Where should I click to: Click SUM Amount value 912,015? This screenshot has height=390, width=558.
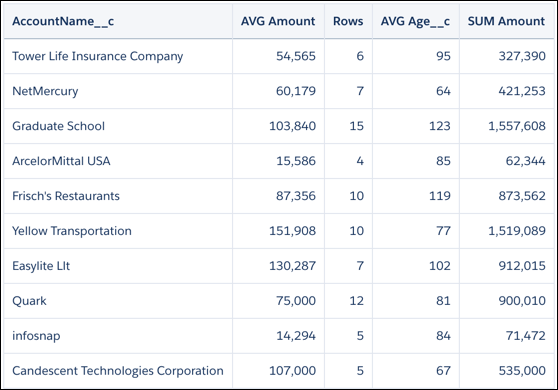pyautogui.click(x=522, y=266)
